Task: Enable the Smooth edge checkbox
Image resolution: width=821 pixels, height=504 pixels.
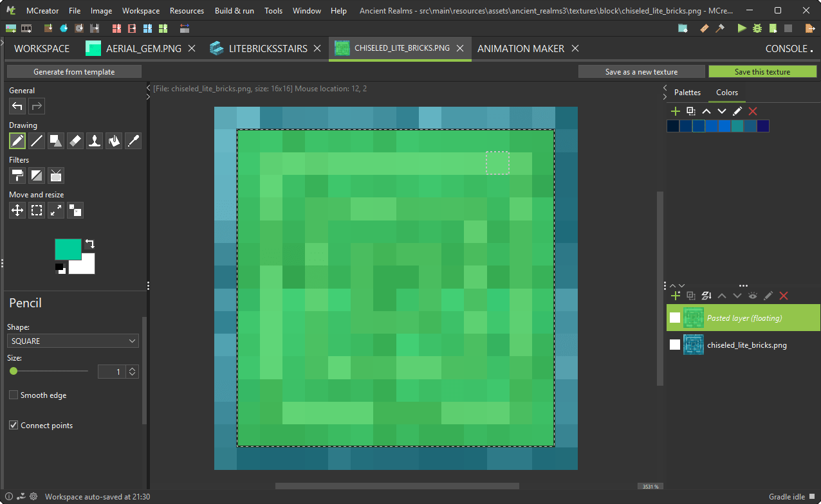Action: 14,395
